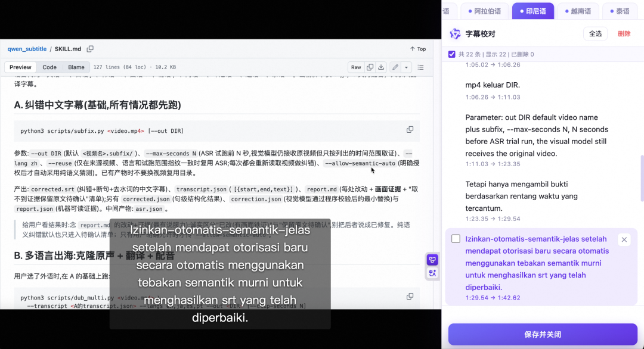Click the red 删除 delete button
644x349 pixels.
tap(624, 33)
